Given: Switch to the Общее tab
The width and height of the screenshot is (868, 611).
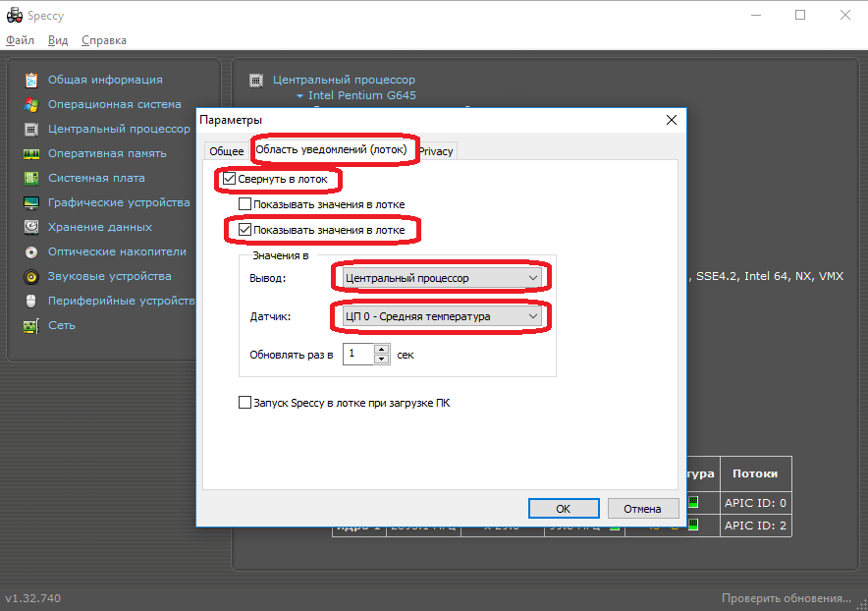Looking at the screenshot, I should click(226, 151).
